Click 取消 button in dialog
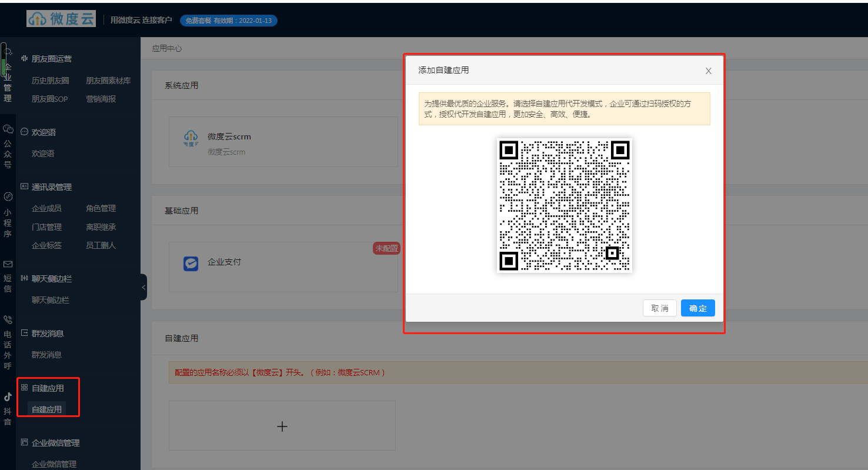The width and height of the screenshot is (868, 470). pyautogui.click(x=660, y=308)
